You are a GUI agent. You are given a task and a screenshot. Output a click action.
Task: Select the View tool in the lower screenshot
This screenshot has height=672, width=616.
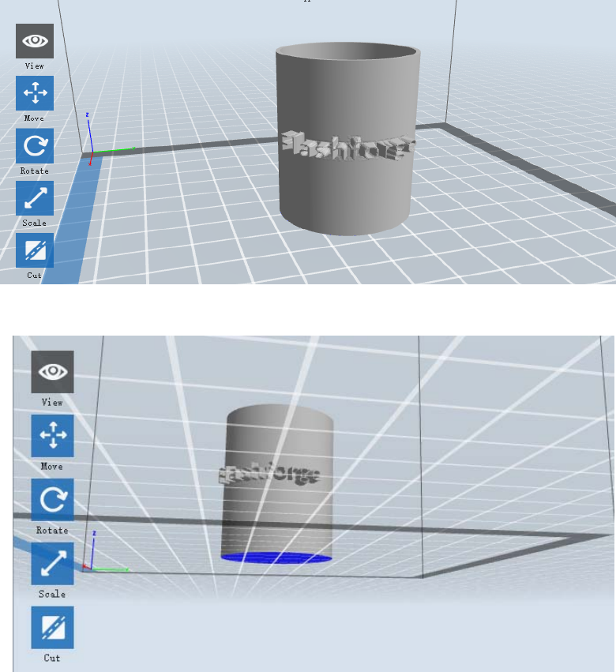tap(52, 372)
